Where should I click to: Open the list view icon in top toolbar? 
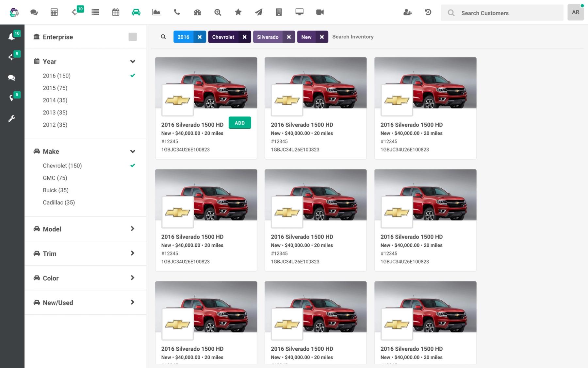tap(95, 12)
